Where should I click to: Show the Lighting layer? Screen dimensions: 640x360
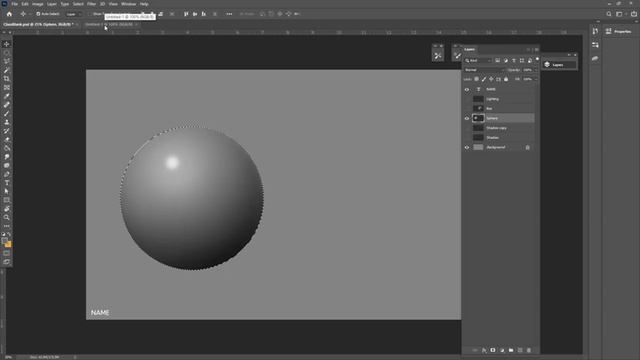tap(467, 99)
